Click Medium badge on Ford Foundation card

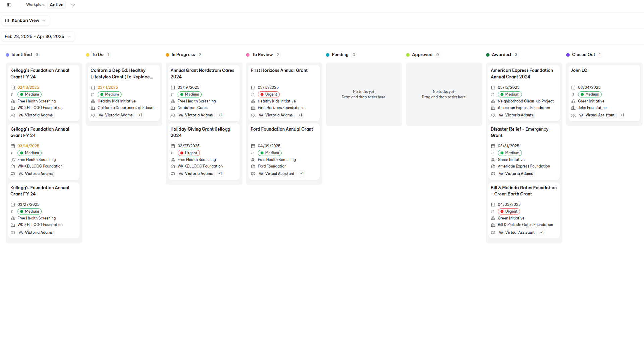tap(270, 153)
